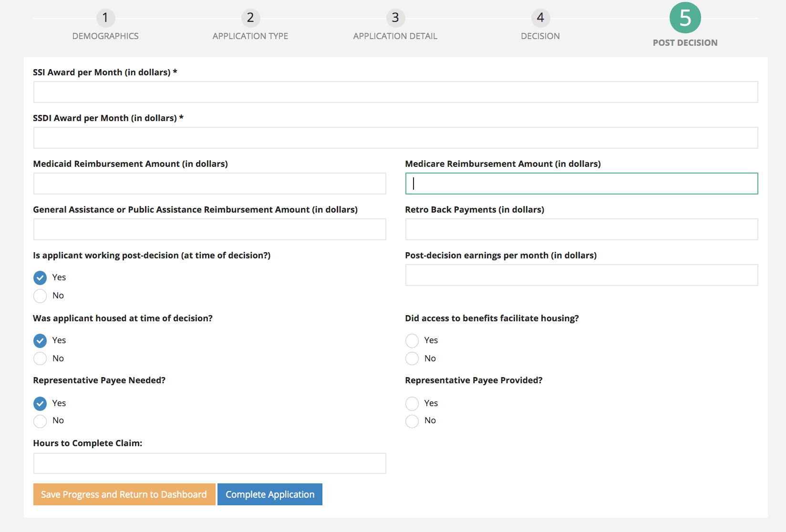Select Yes for benefits facilitated housing
This screenshot has width=786, height=532.
(412, 341)
